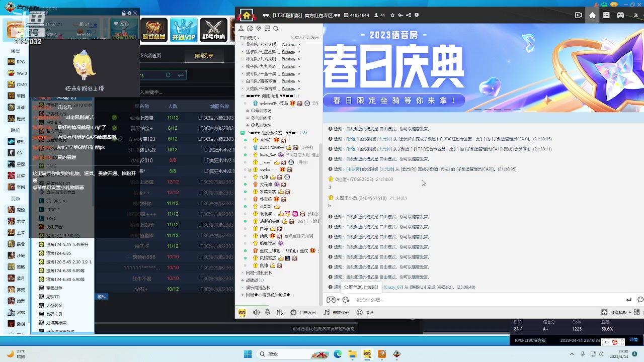The width and height of the screenshot is (644, 362).
Task: Click the location pin icon above channel tree
Action: tap(259, 29)
